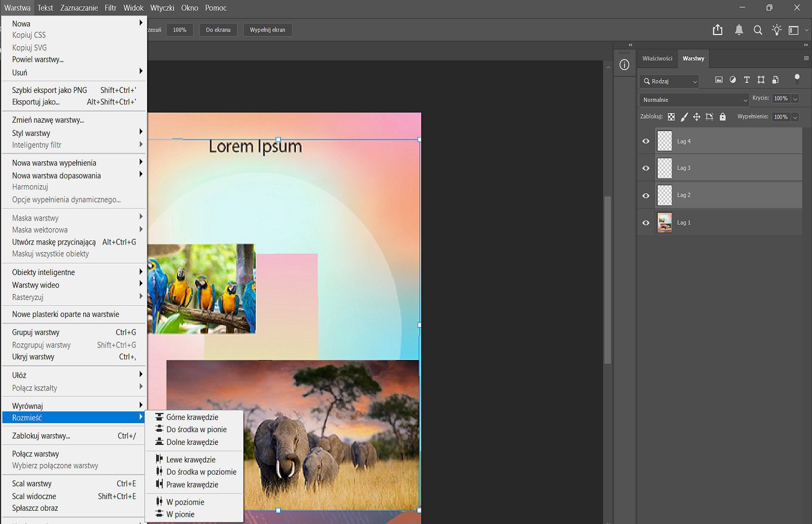Hide the Lag 1 layer
Image resolution: width=812 pixels, height=524 pixels.
pos(646,223)
